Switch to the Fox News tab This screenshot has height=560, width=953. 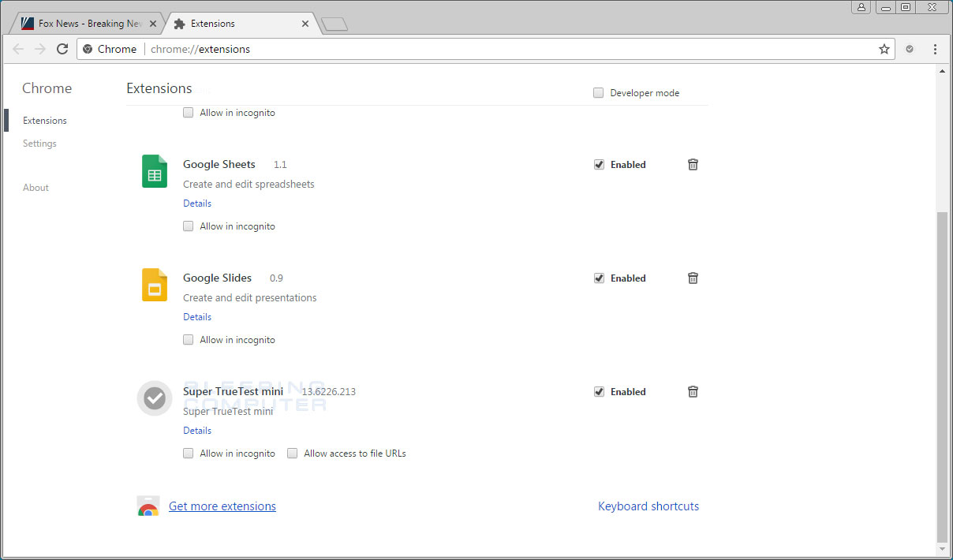click(x=85, y=23)
